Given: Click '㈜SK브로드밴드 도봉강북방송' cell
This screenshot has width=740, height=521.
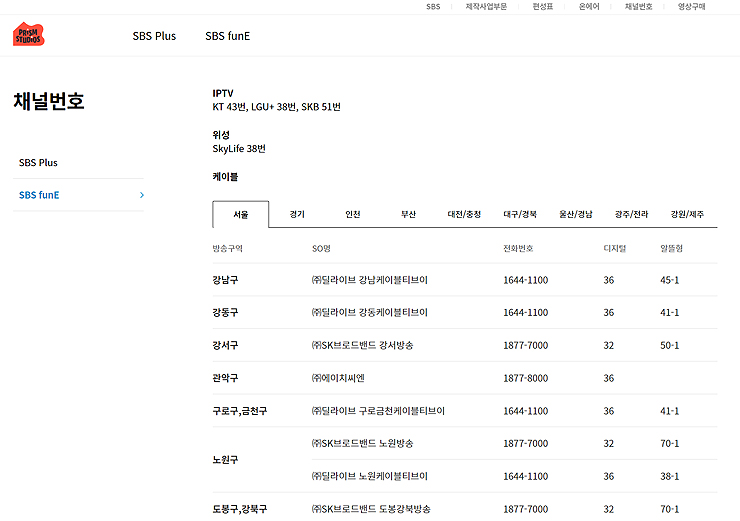Looking at the screenshot, I should (371, 509).
